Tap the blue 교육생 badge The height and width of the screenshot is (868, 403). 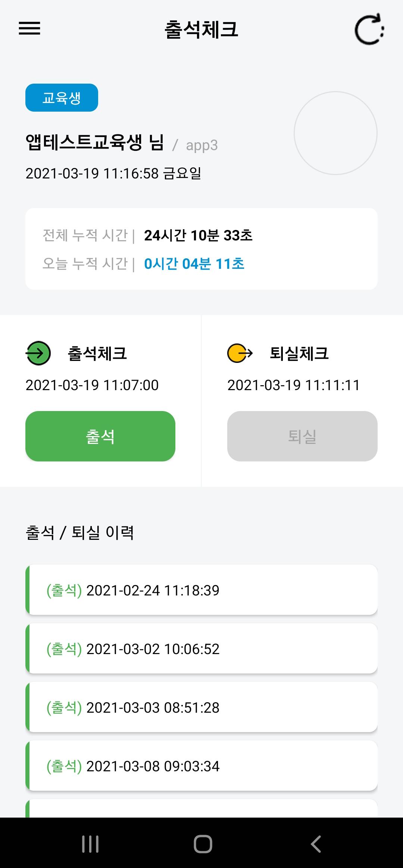62,98
